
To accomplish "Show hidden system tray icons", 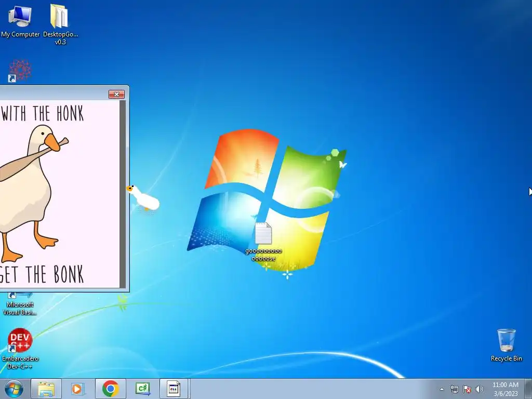I will 442,389.
